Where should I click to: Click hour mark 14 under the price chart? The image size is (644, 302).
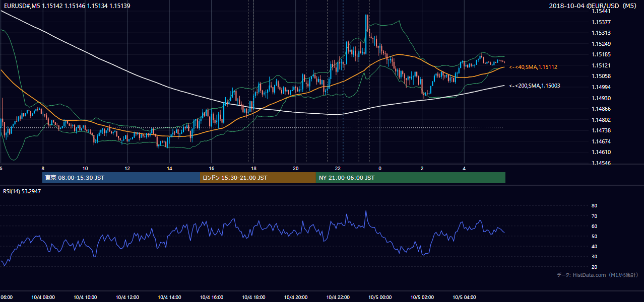(169, 168)
